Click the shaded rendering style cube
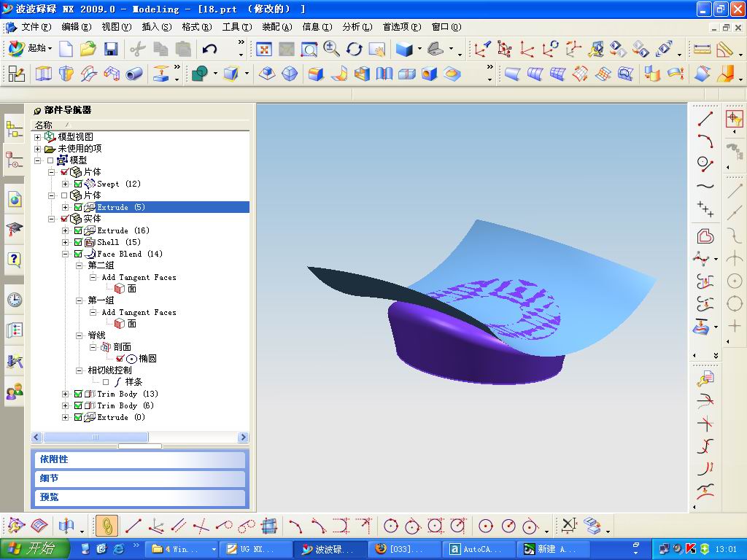747x560 pixels. point(404,49)
